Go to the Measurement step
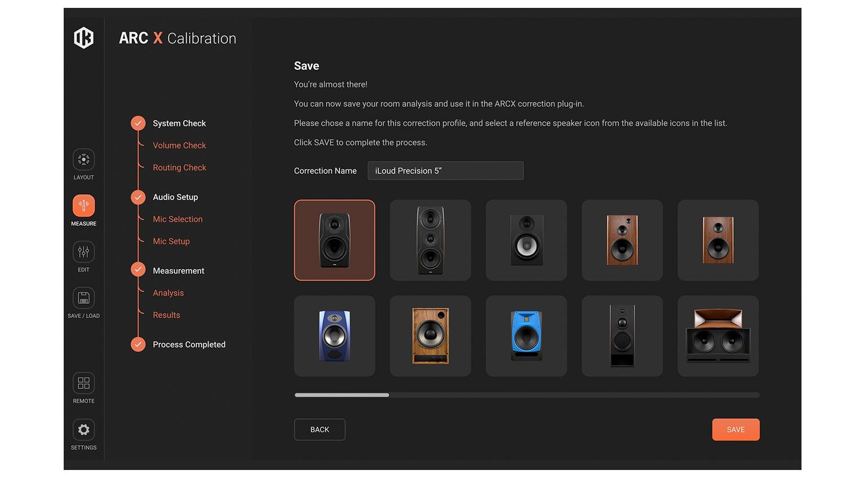The height and width of the screenshot is (479, 868). [179, 271]
